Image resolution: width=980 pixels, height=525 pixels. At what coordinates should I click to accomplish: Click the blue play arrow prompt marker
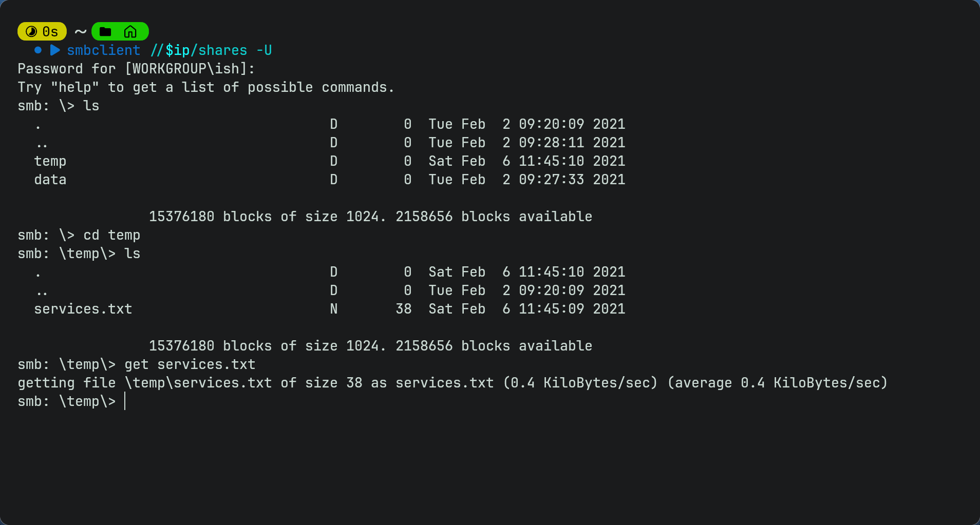click(55, 50)
